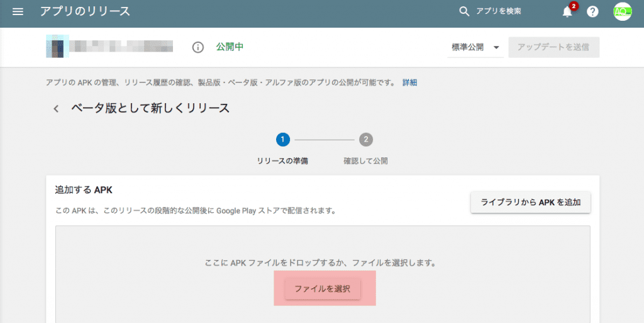Open the hamburger navigation menu

tap(18, 12)
